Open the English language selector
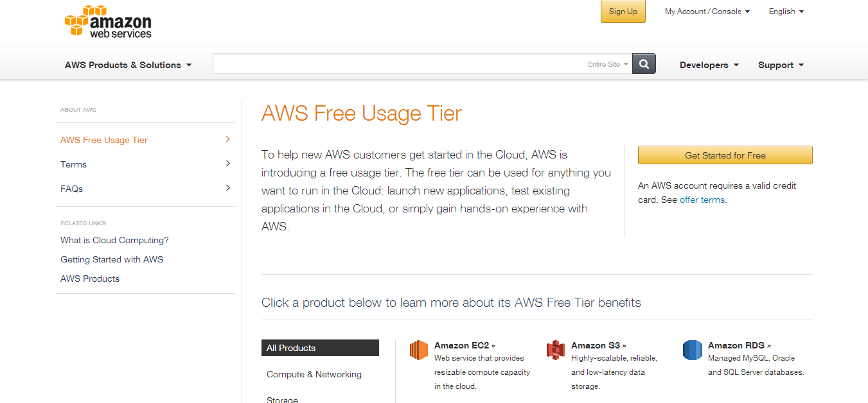The height and width of the screenshot is (403, 868). tap(786, 12)
